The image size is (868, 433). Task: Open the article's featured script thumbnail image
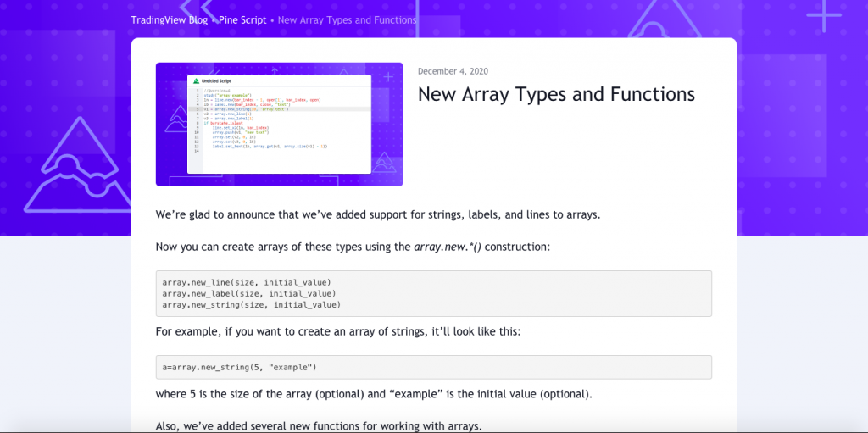pos(279,124)
